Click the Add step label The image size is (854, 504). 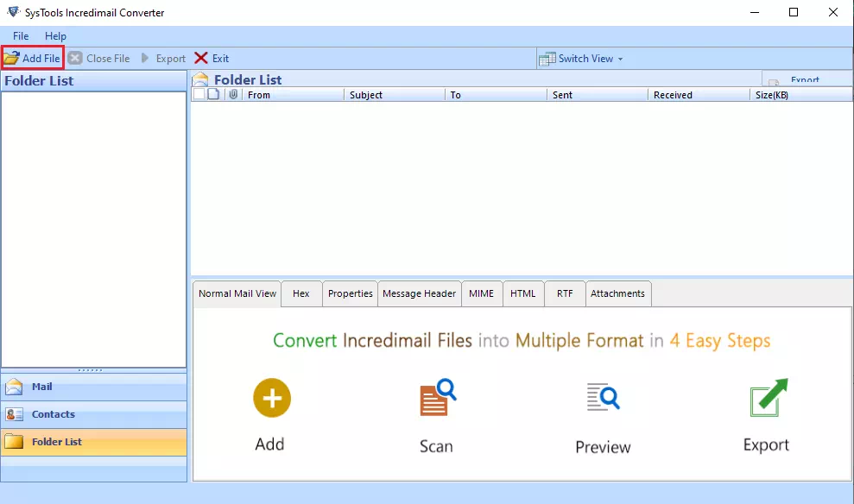tap(269, 444)
